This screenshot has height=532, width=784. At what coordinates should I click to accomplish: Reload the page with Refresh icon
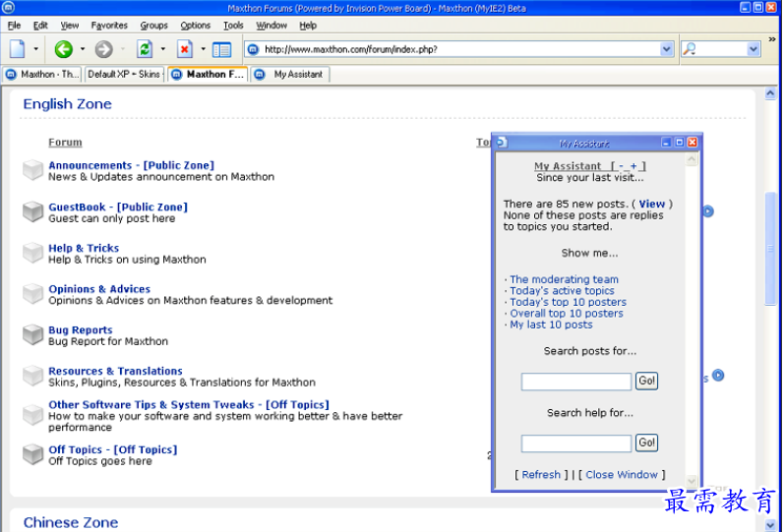click(x=145, y=49)
